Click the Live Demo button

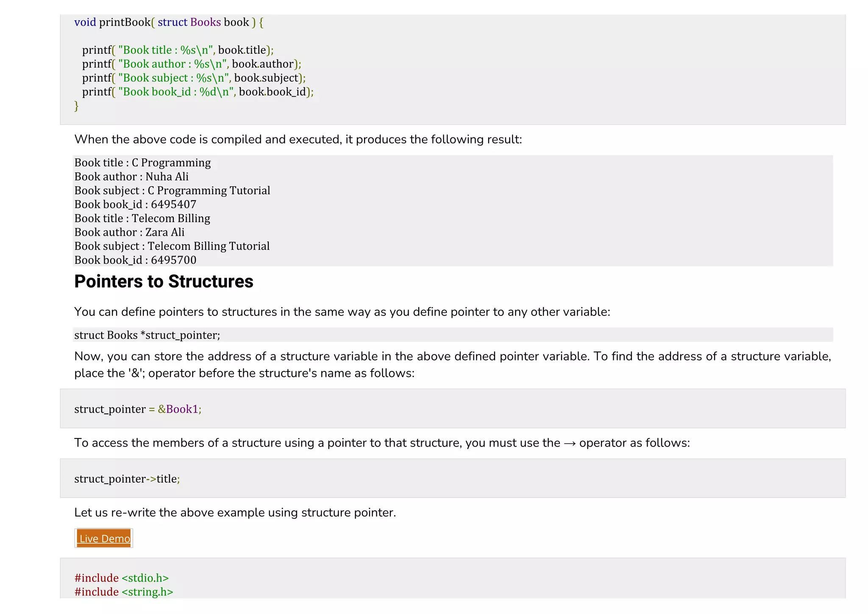[104, 538]
